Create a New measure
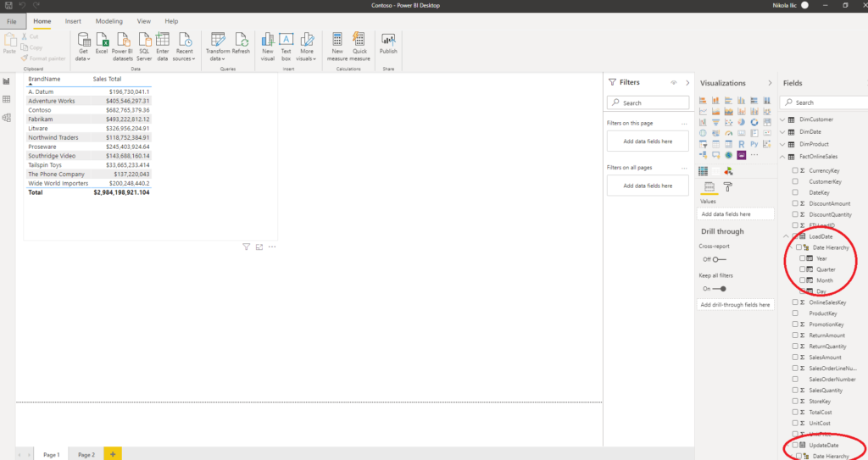The height and width of the screenshot is (460, 868). point(337,47)
